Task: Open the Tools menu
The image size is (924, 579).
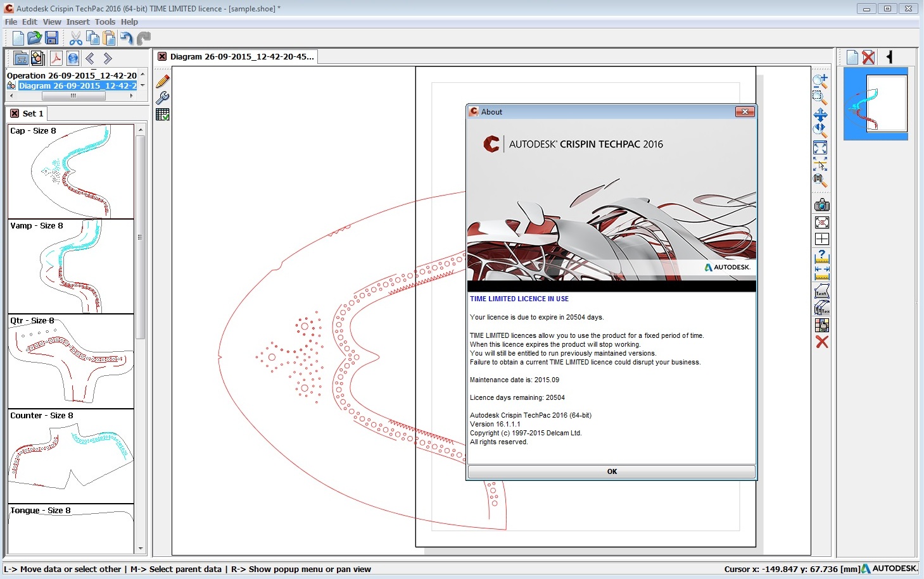Action: pos(105,22)
